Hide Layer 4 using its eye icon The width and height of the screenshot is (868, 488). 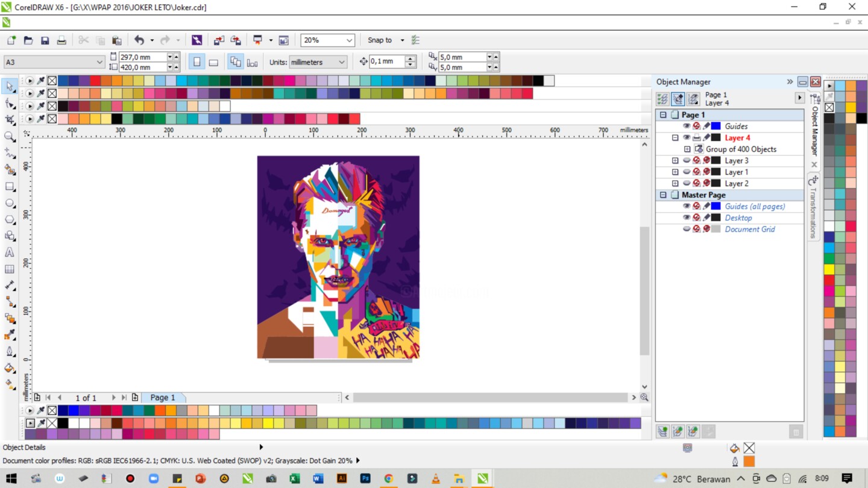[687, 138]
